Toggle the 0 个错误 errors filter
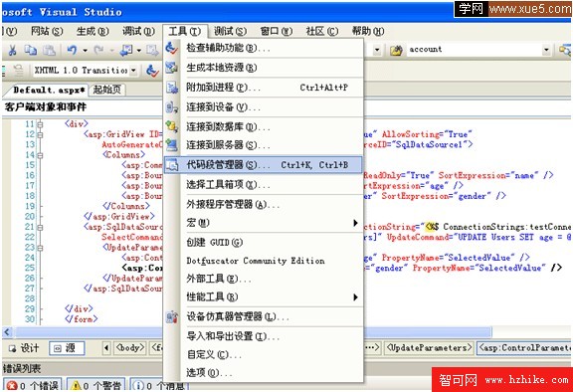 (33, 385)
